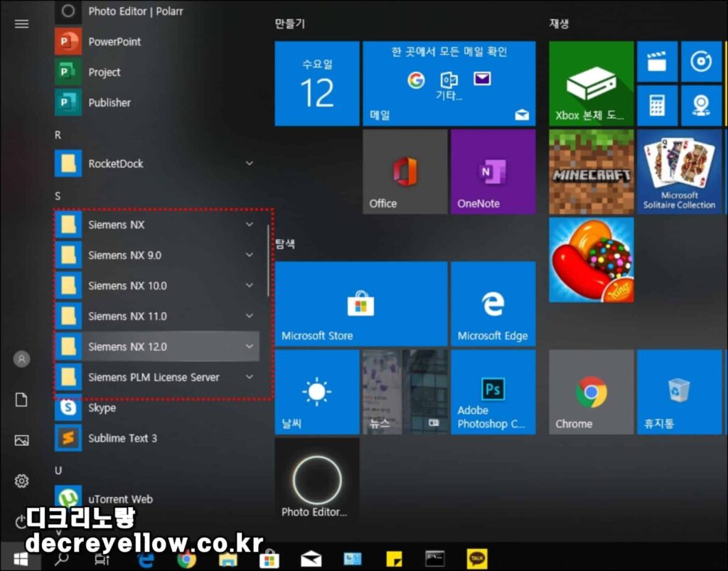The height and width of the screenshot is (571, 728).
Task: Launch Skype from the app list
Action: tap(156, 407)
